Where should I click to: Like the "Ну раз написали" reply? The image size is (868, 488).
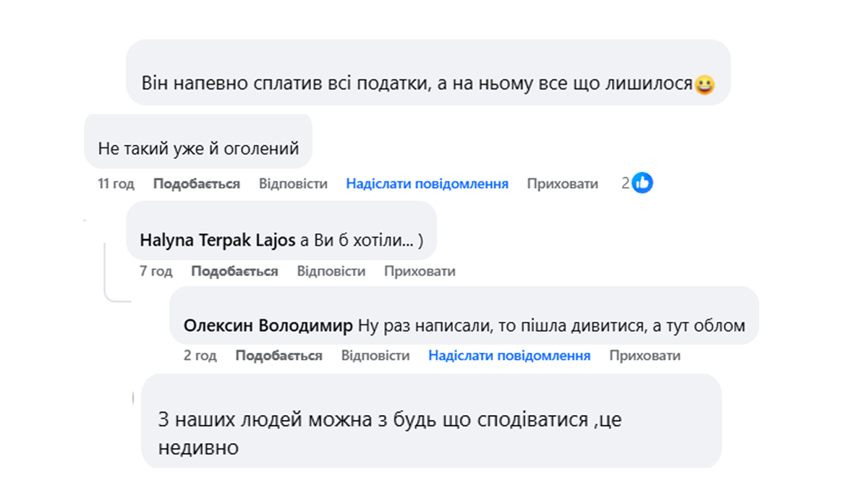[278, 356]
